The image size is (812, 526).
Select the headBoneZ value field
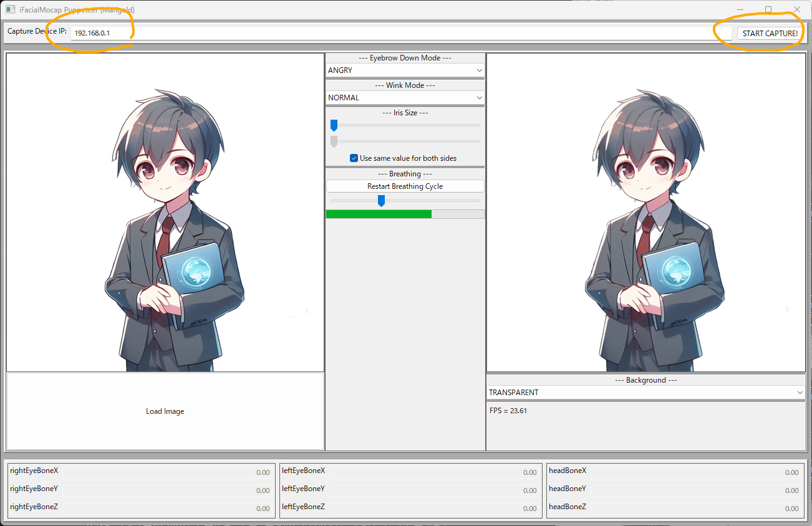tap(692, 507)
